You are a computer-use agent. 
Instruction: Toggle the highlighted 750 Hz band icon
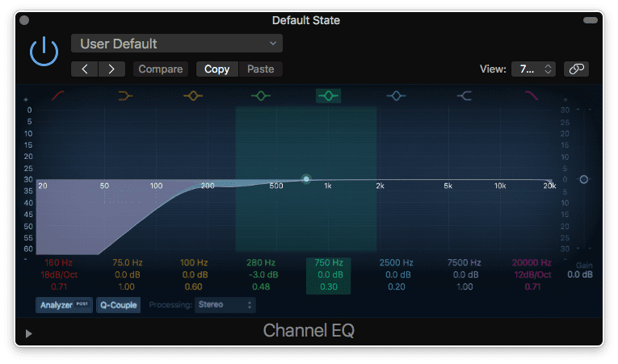point(328,96)
